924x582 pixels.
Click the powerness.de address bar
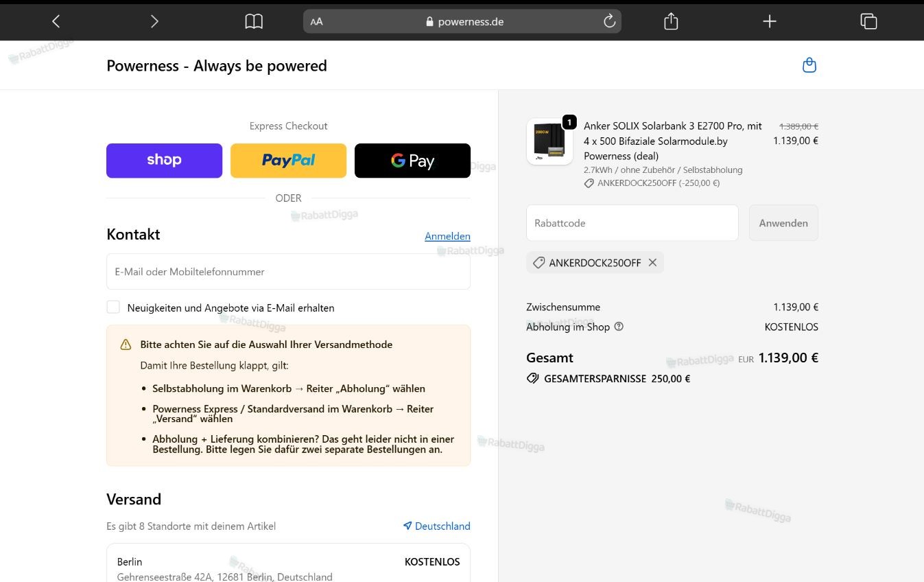(462, 21)
